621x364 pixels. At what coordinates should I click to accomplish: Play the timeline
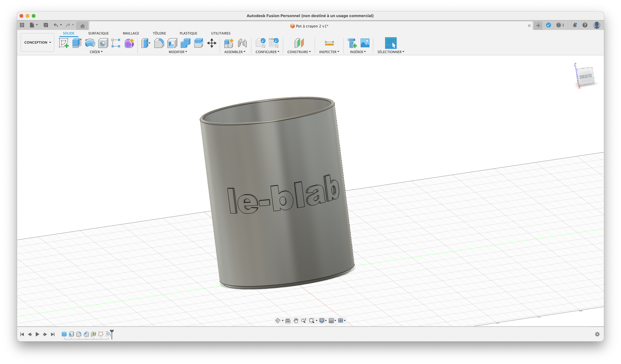click(x=37, y=334)
